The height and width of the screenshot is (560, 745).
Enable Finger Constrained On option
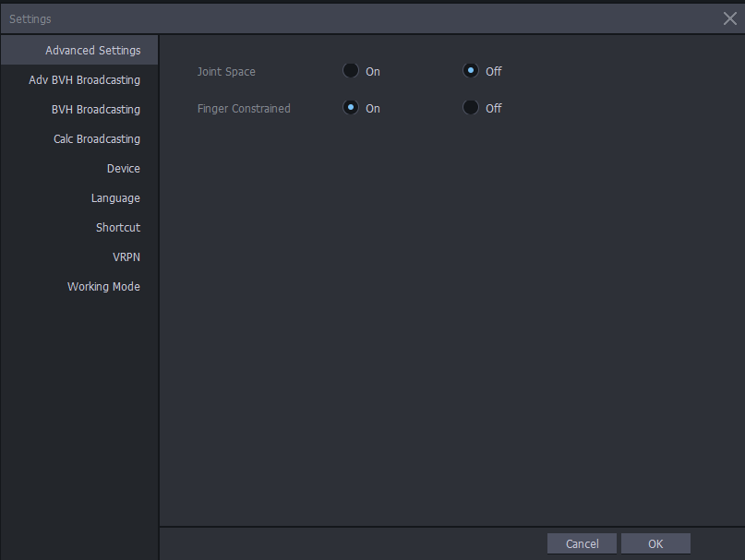pyautogui.click(x=351, y=108)
